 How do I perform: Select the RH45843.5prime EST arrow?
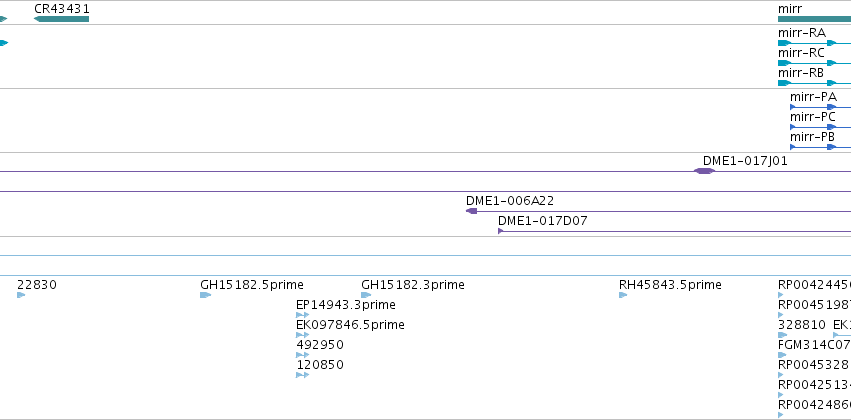coord(623,295)
